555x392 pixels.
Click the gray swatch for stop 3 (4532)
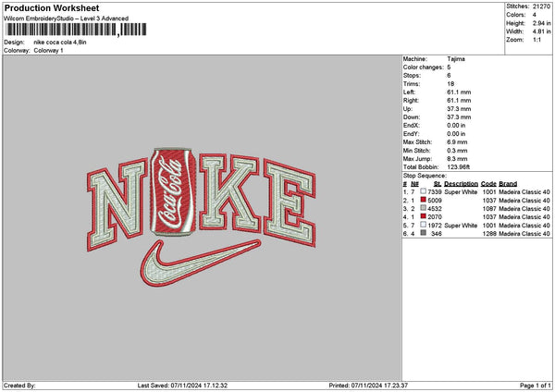[x=423, y=208]
